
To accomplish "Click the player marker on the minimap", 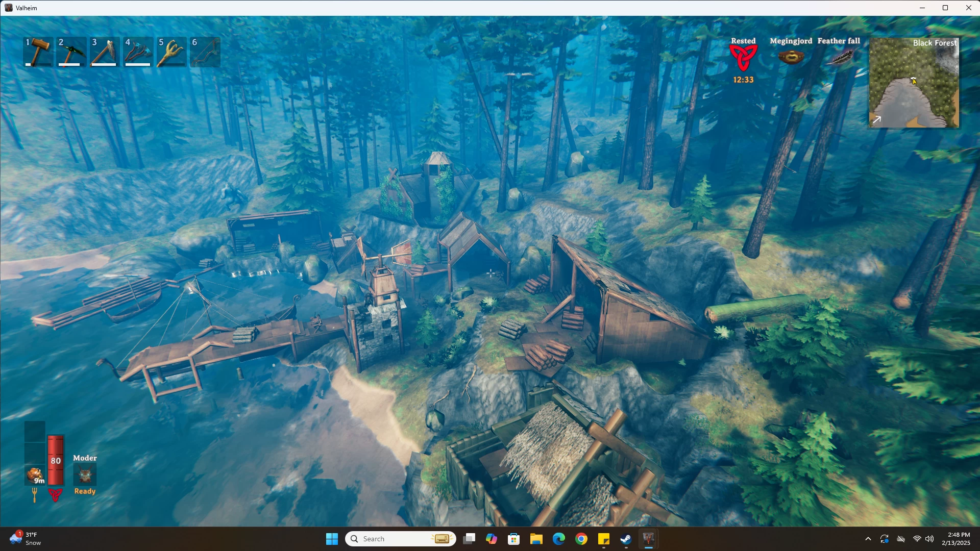I will click(x=914, y=80).
